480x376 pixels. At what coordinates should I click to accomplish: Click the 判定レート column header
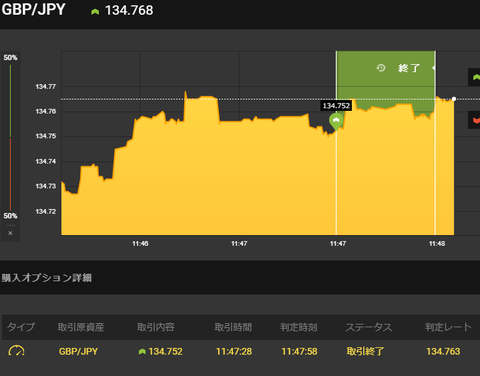tap(448, 327)
